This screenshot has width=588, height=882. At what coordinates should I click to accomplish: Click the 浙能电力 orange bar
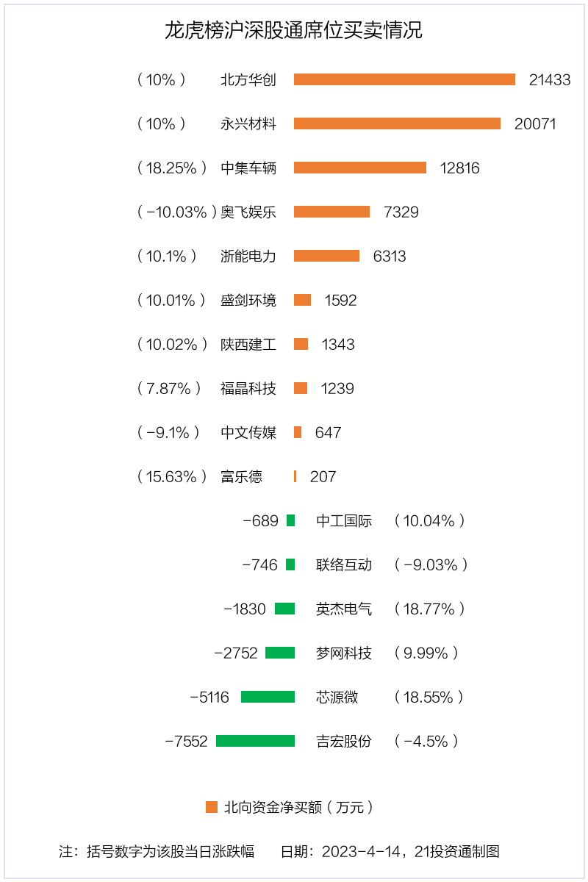[x=326, y=256]
